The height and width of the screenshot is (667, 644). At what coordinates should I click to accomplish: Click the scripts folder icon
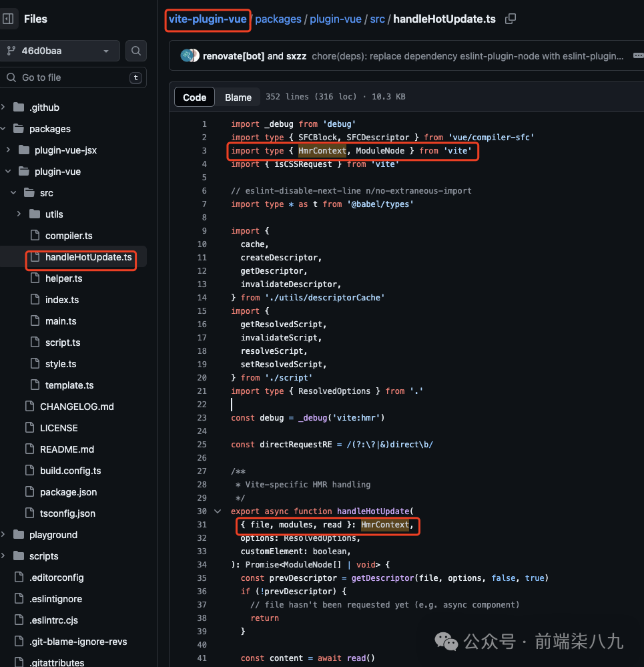point(19,555)
